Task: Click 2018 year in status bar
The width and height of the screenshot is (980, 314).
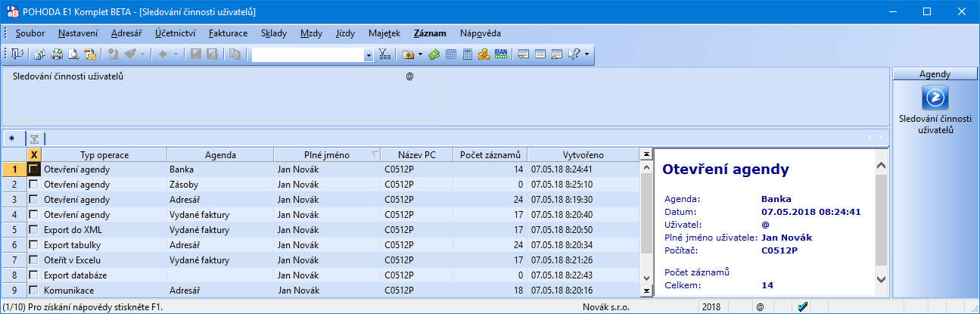Action: point(711,307)
